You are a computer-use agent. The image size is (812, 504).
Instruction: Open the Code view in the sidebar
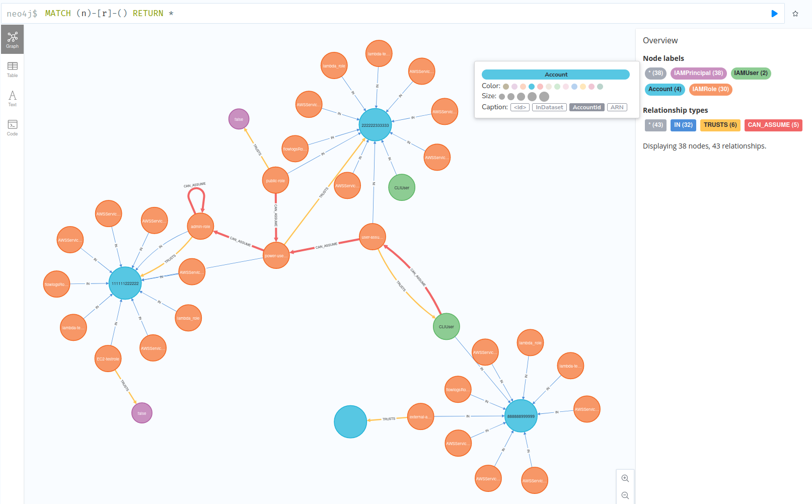coord(12,127)
